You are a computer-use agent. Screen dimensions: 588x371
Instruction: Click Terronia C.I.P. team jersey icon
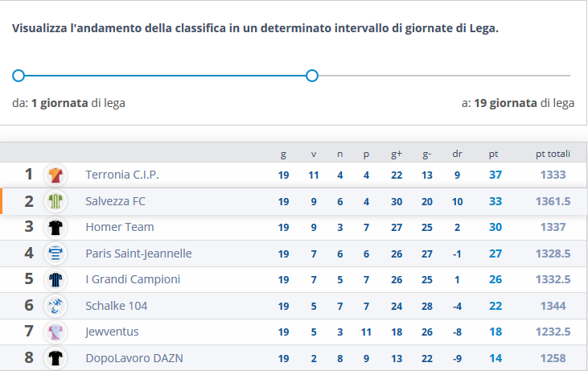[x=55, y=175]
